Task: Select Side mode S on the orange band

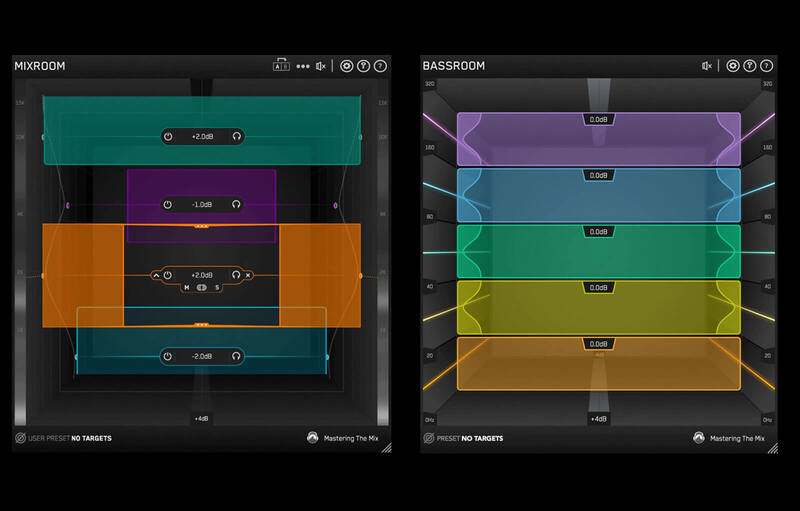Action: click(x=217, y=288)
